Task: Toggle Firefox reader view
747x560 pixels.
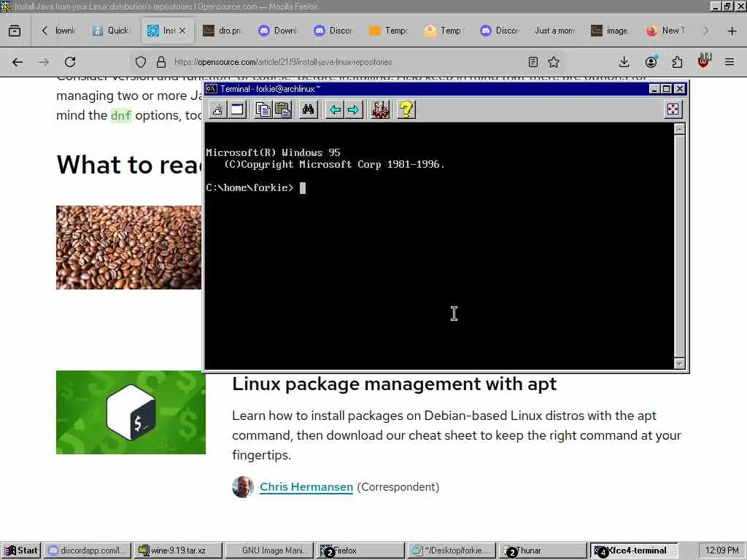Action: [533, 62]
